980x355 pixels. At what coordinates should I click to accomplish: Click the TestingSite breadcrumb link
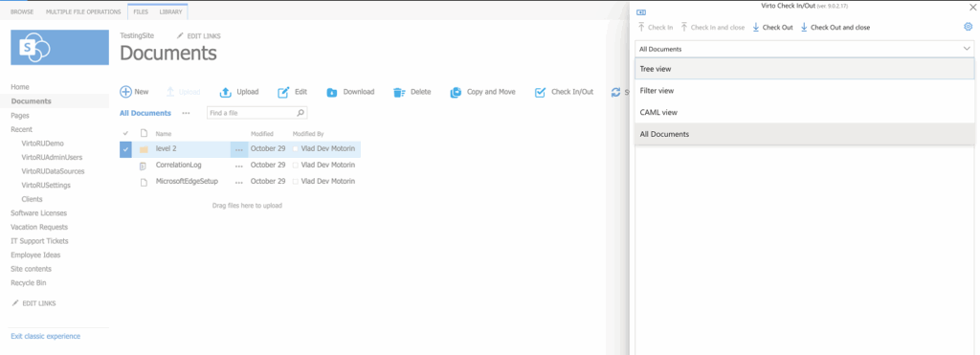click(137, 36)
